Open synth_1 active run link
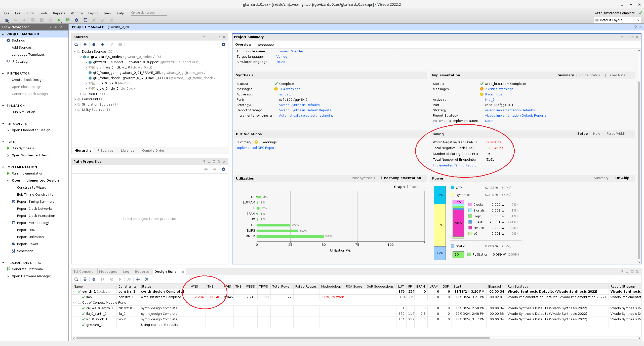Screen dimensions: 644x346 tap(285, 94)
